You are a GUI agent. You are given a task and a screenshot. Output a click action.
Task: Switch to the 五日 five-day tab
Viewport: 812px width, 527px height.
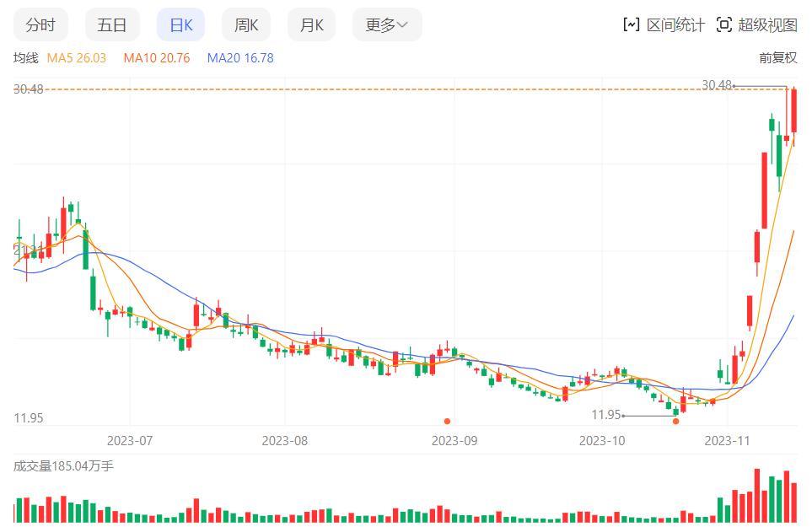click(x=112, y=24)
